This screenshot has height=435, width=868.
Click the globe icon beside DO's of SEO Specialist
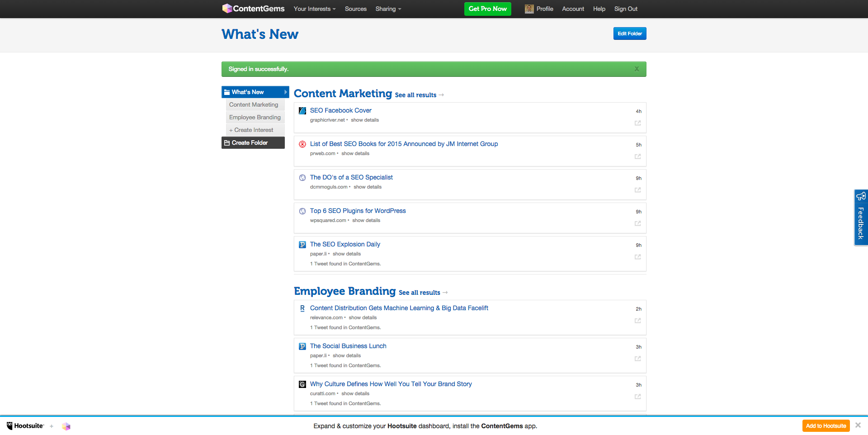[x=302, y=178]
